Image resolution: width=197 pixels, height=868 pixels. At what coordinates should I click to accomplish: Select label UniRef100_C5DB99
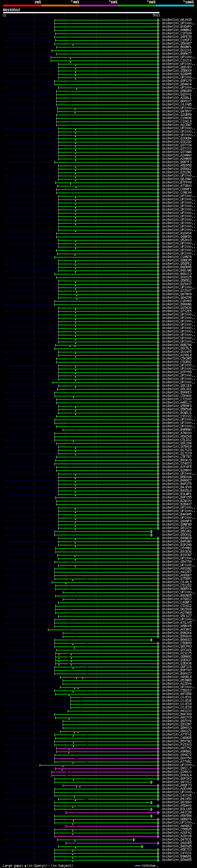pyautogui.click(x=177, y=643)
